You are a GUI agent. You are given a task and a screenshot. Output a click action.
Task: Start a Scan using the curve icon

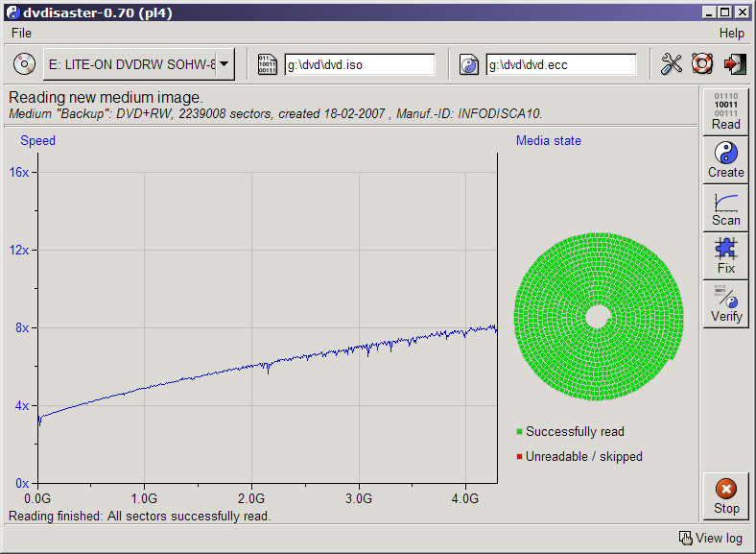point(725,208)
